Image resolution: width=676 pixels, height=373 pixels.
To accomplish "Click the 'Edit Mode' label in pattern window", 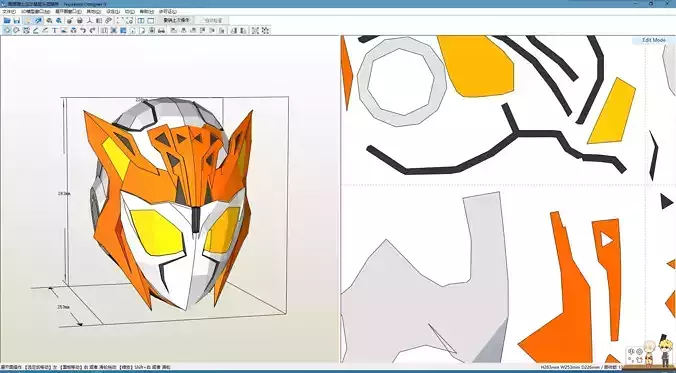I will [x=654, y=40].
